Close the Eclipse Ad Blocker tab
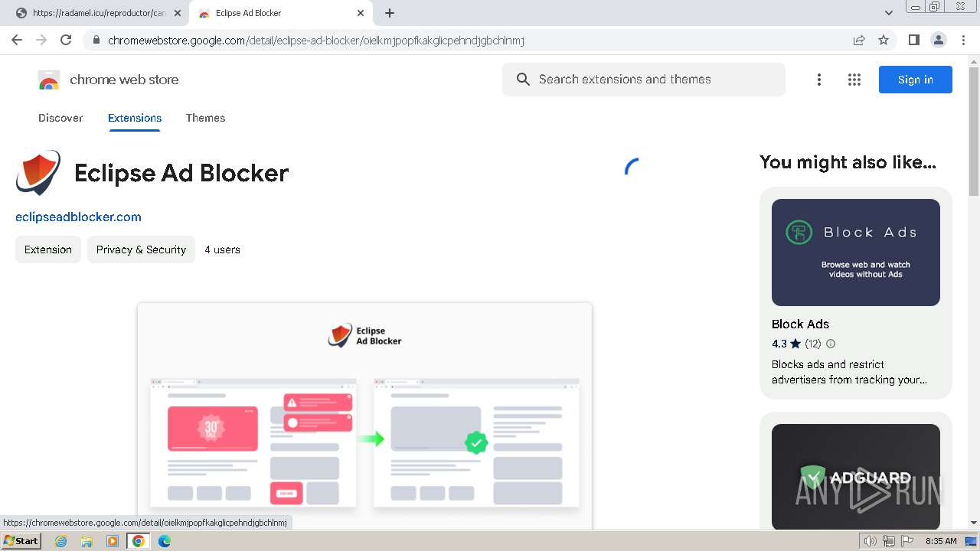The width and height of the screenshot is (980, 551). [361, 13]
